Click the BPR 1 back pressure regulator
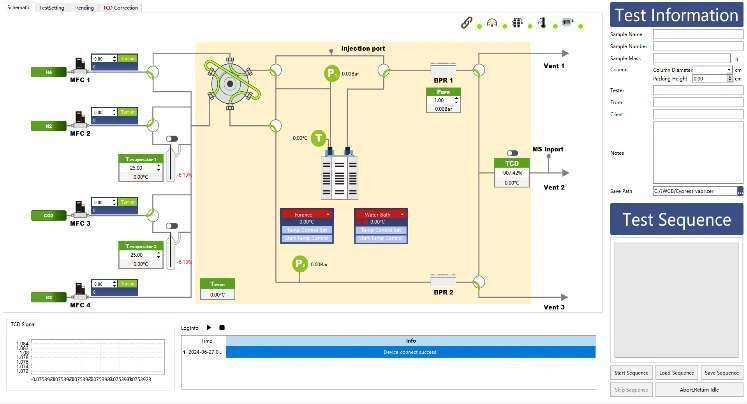The image size is (747, 404). [442, 68]
